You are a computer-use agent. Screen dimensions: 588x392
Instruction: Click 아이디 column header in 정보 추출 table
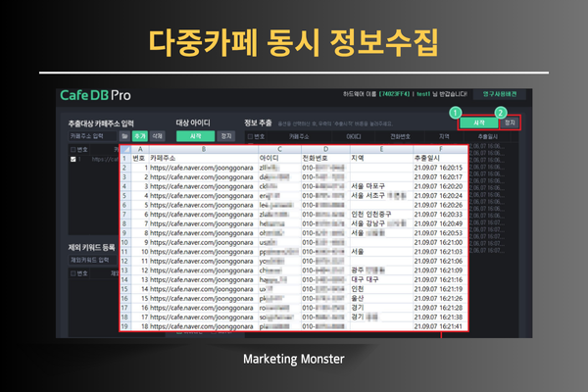click(353, 136)
